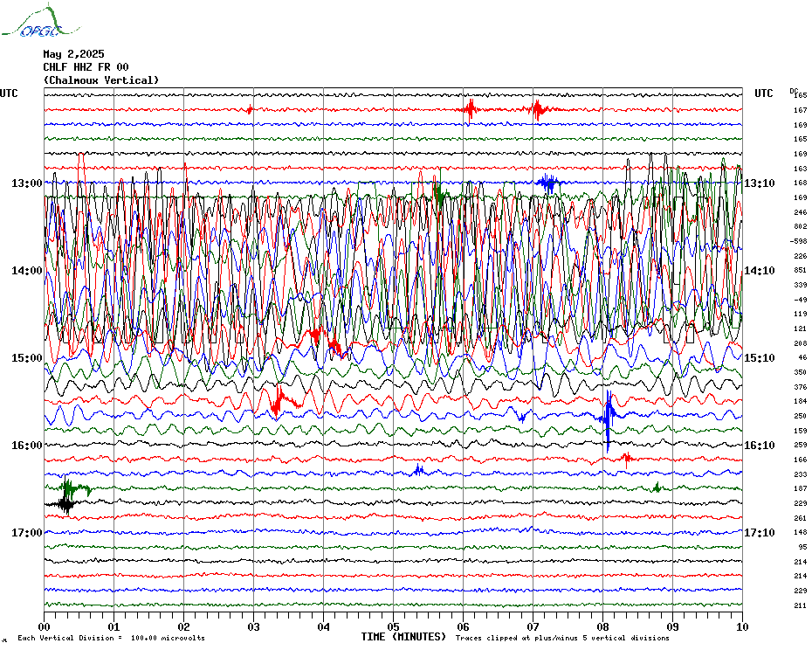Select the 17:00 hour label on the left
The width and height of the screenshot is (812, 650).
26,533
